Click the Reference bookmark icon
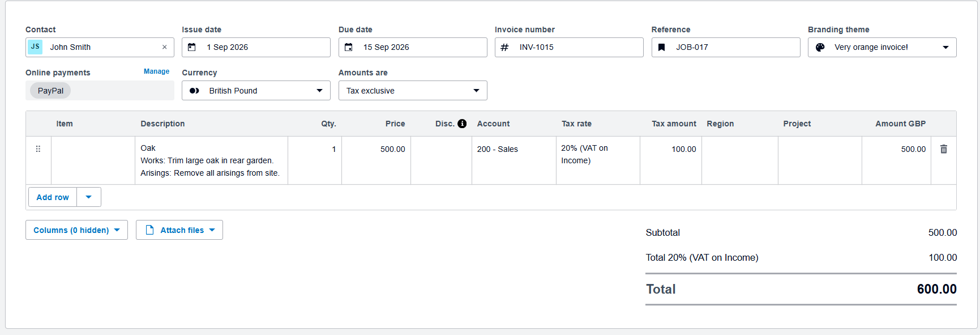The width and height of the screenshot is (980, 335). pyautogui.click(x=661, y=47)
